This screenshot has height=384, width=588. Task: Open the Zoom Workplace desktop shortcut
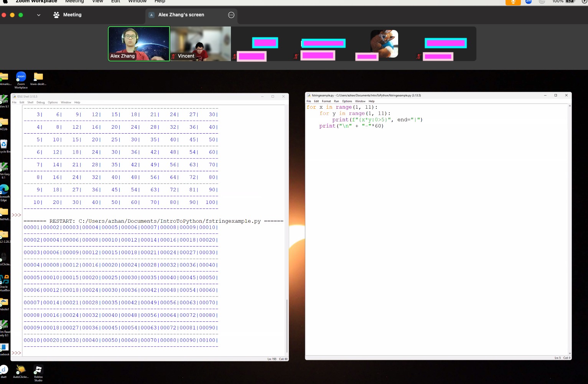[21, 80]
